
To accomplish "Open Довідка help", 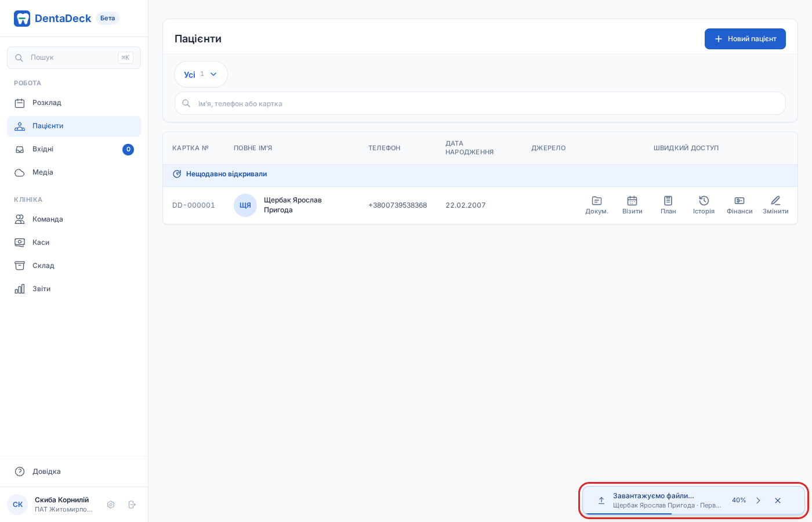I will pos(74,472).
